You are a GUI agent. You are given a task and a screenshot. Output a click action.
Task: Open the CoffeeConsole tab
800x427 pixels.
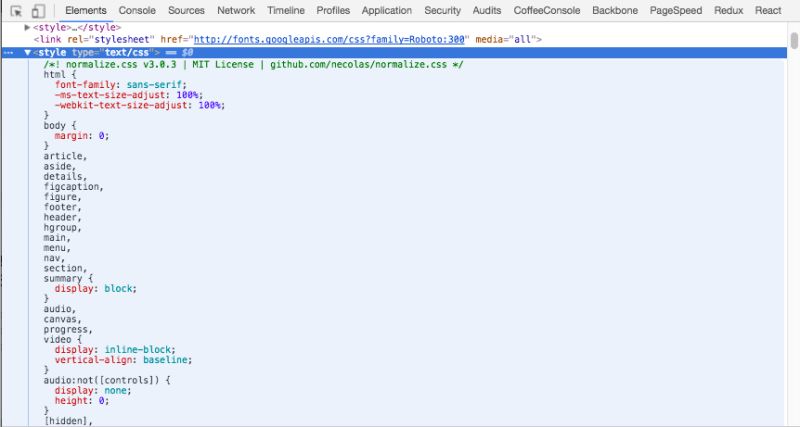[x=546, y=10]
